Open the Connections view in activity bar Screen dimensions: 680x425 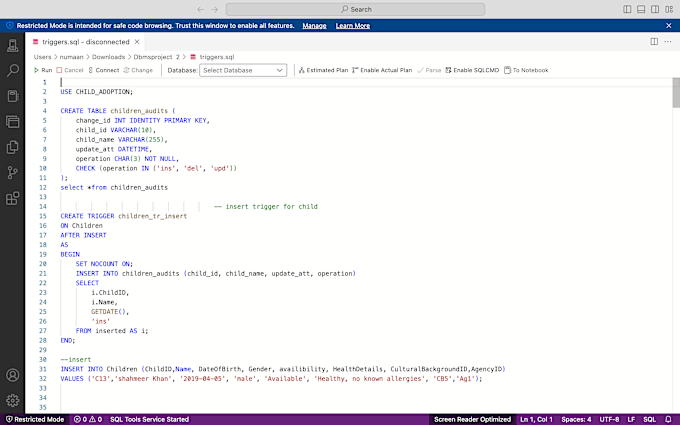(13, 46)
